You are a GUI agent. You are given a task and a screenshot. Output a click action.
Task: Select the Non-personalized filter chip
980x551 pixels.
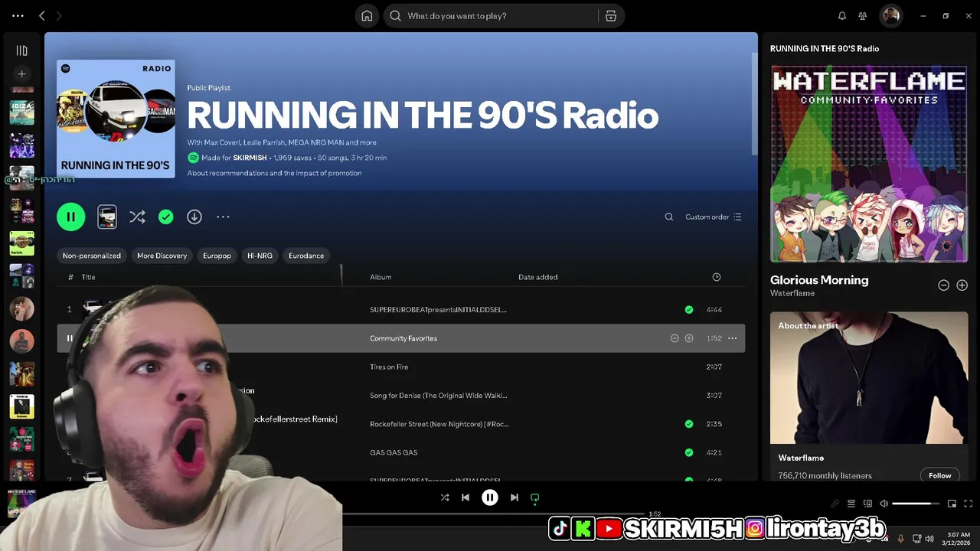pos(92,256)
